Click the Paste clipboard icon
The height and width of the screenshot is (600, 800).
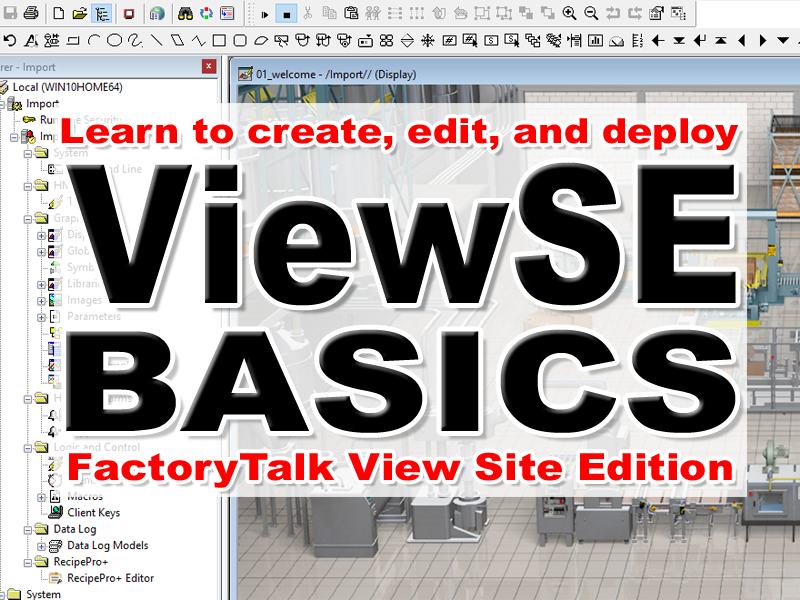(351, 13)
